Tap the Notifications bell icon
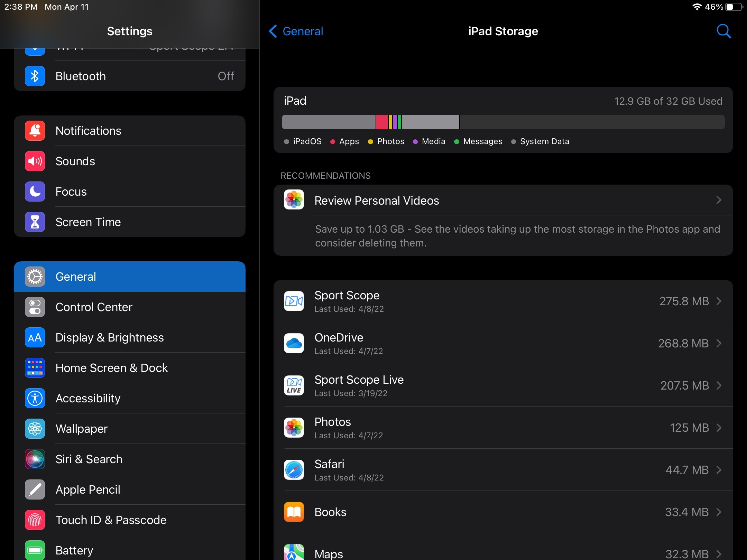Viewport: 747px width, 560px height. 35,131
